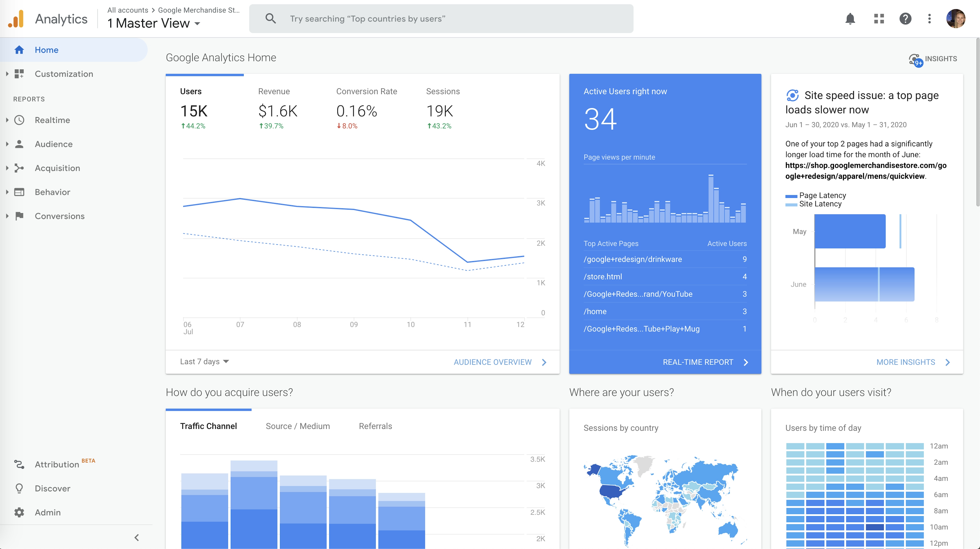The height and width of the screenshot is (549, 980).
Task: Expand the Acquisition reports section
Action: [57, 168]
